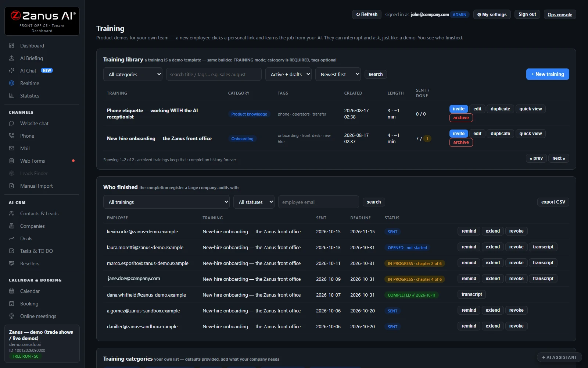Screen dimensions: 588x368
Task: Open Website chat bubble icon
Action: [x=11, y=123]
